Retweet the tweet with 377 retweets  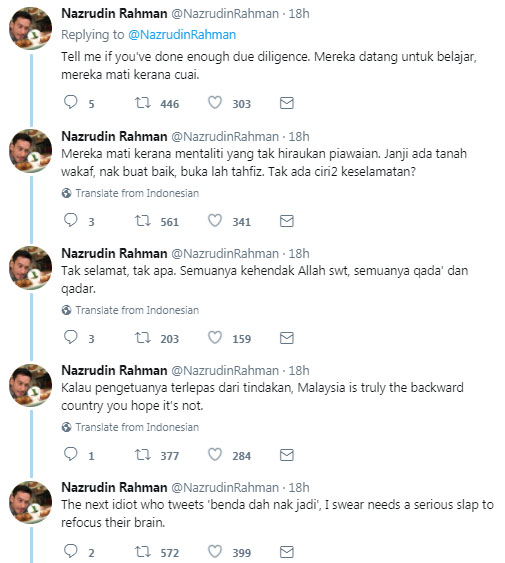143,455
